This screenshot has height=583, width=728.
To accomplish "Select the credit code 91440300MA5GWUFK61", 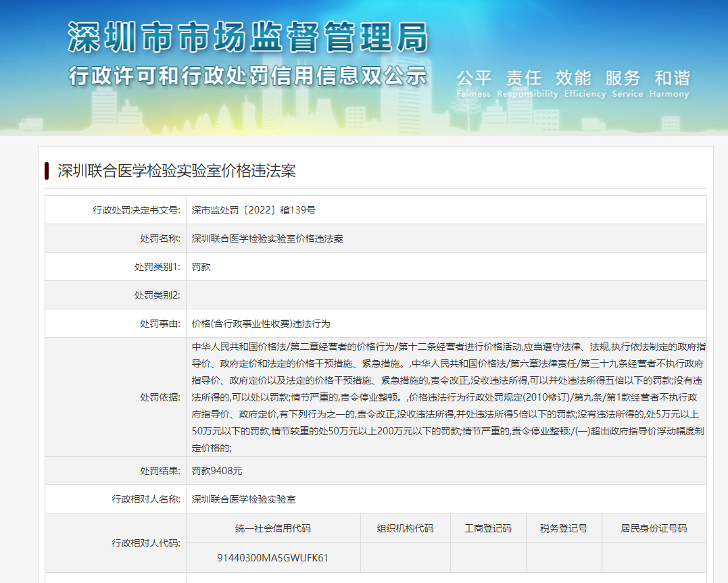I will point(273,558).
